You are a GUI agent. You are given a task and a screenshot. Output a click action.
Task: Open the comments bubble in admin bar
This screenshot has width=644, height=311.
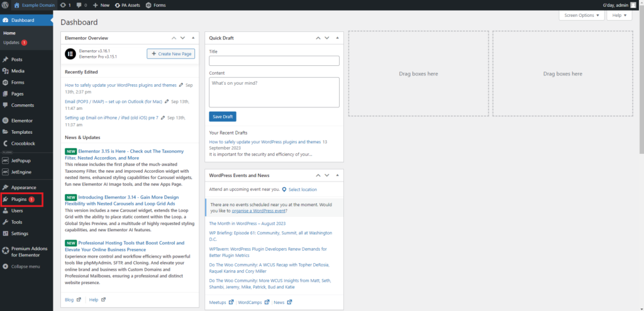click(x=82, y=5)
